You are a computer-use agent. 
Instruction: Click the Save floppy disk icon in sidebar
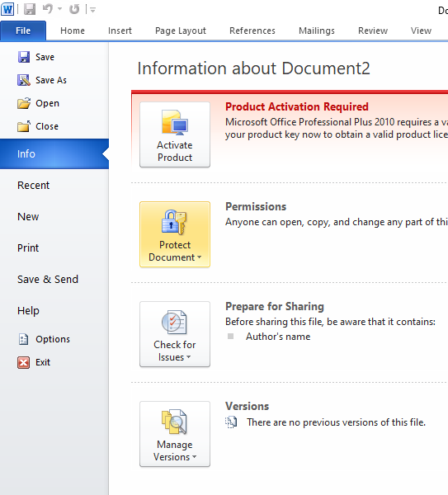[x=24, y=57]
